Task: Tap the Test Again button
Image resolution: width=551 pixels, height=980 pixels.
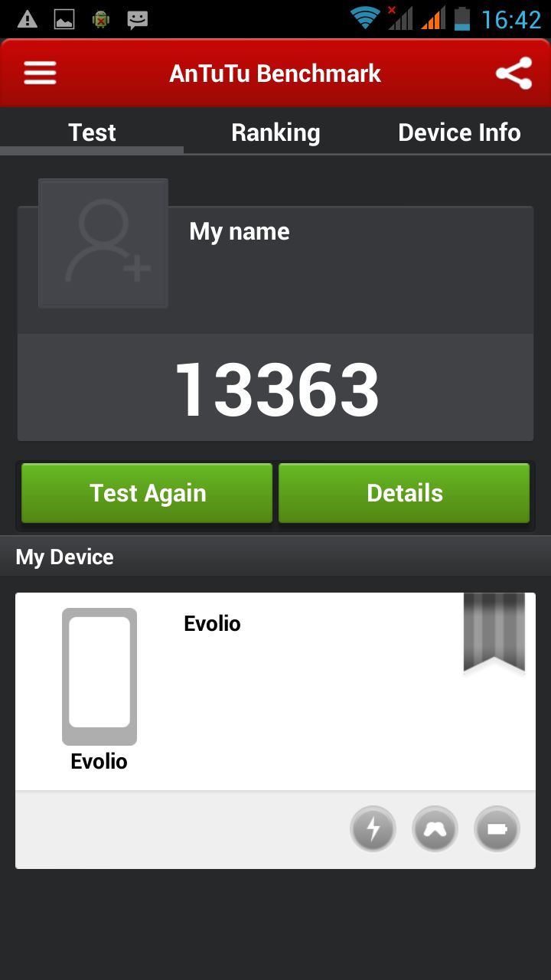Action: [147, 493]
